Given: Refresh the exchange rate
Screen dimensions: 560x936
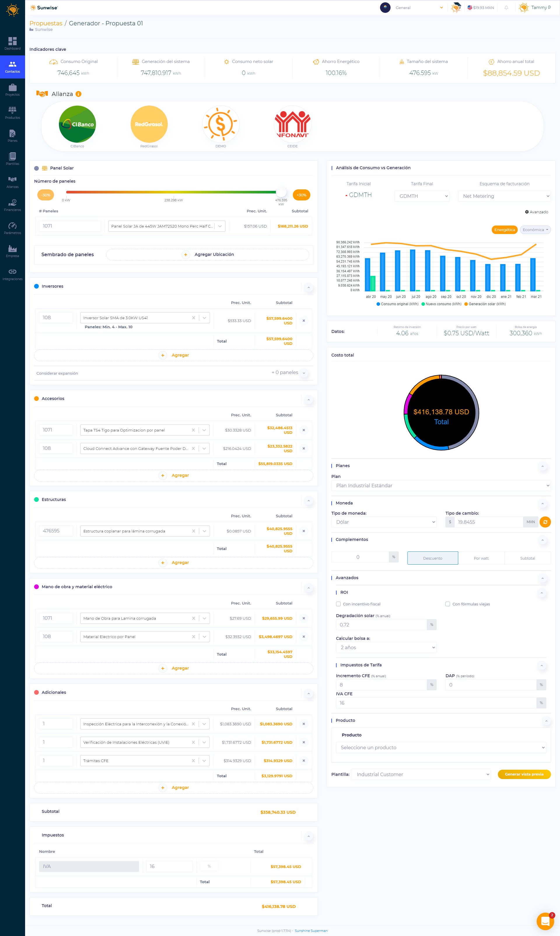Looking at the screenshot, I should [x=545, y=522].
